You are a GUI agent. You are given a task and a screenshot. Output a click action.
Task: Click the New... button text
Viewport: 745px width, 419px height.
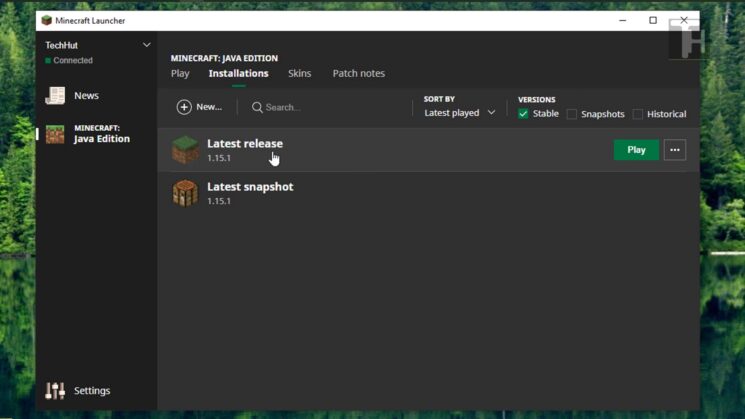click(209, 107)
